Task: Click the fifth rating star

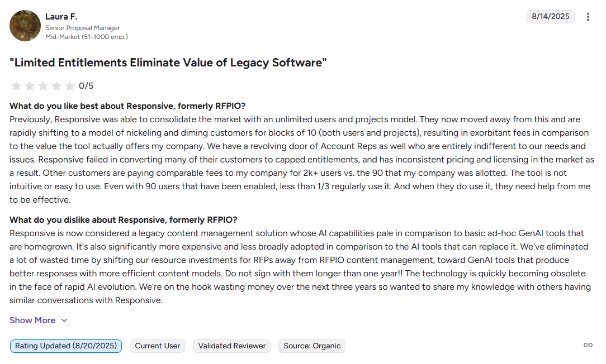Action: [70, 86]
